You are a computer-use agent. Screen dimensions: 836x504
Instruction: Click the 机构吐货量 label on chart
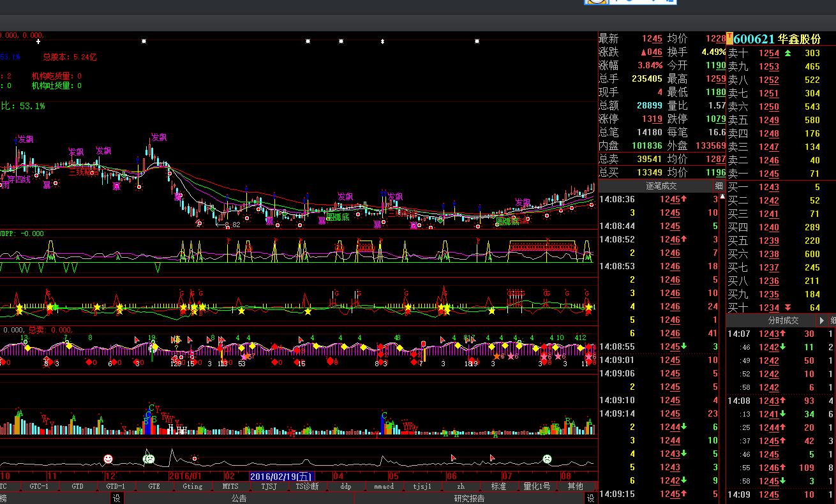tap(57, 85)
